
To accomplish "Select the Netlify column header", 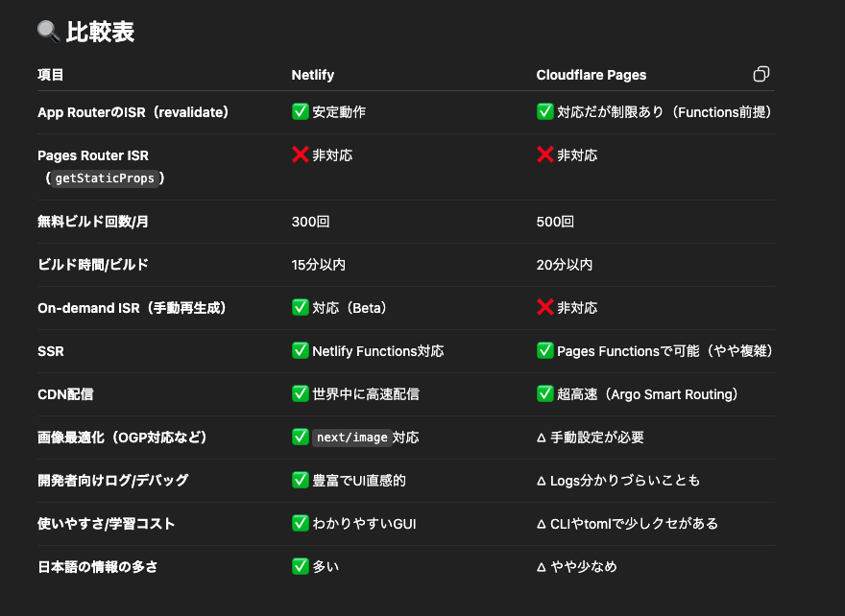I will click(x=313, y=75).
